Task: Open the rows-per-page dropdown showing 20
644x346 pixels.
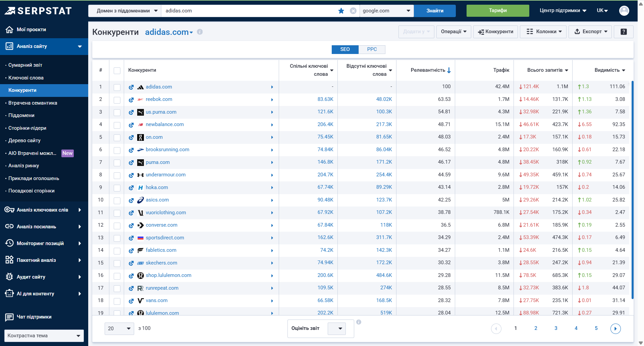Action: (x=119, y=329)
